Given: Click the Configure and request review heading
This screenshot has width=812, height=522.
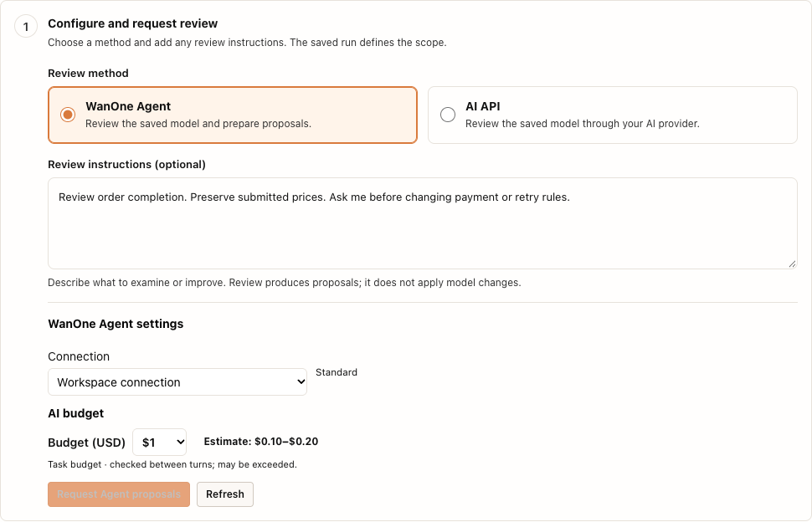Looking at the screenshot, I should tap(132, 23).
